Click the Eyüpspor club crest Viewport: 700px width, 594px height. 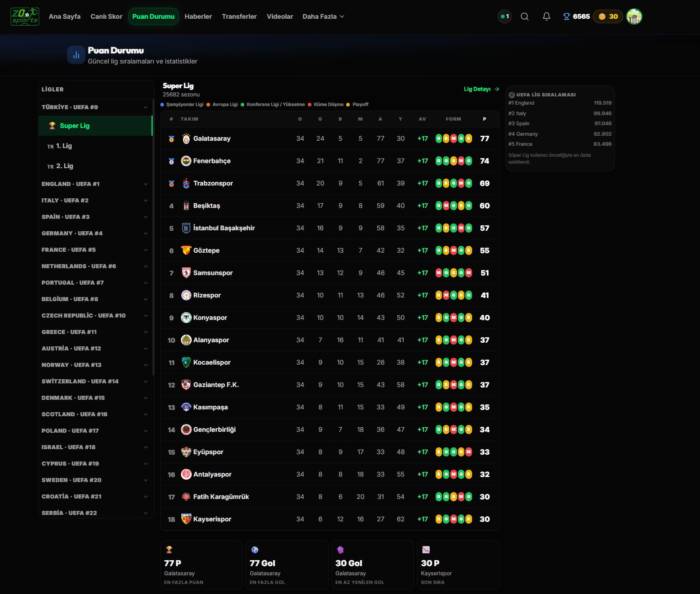coord(186,452)
